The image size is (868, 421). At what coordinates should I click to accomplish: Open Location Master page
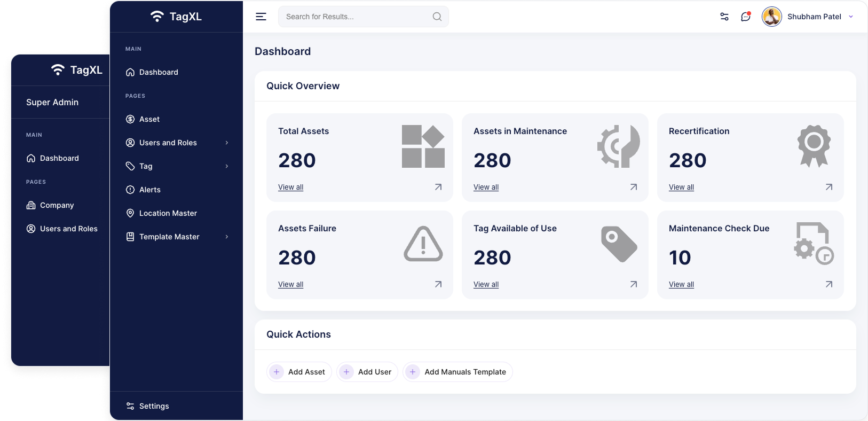point(168,213)
